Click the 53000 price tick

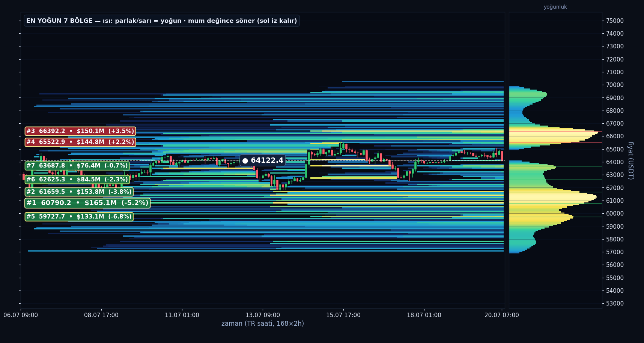[615, 303]
